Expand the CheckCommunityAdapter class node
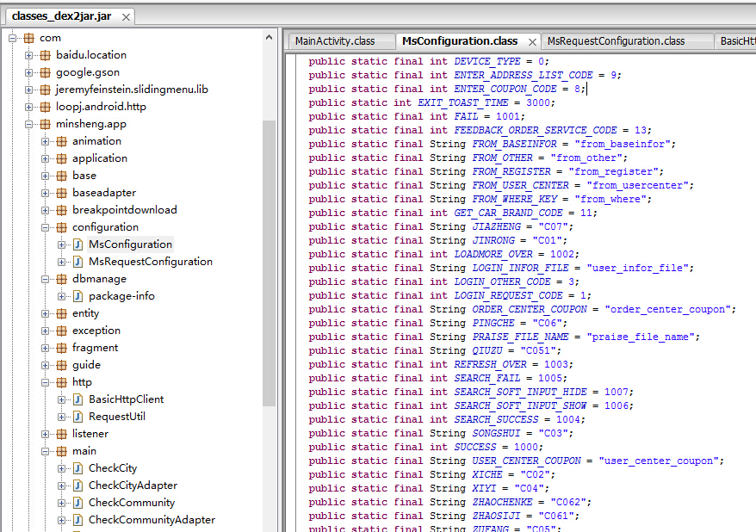Screen dimensions: 756x532 point(62,521)
